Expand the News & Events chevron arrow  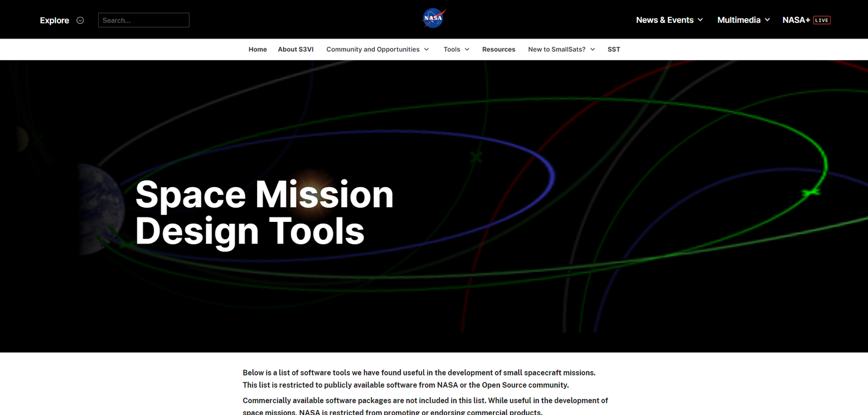[x=700, y=20]
